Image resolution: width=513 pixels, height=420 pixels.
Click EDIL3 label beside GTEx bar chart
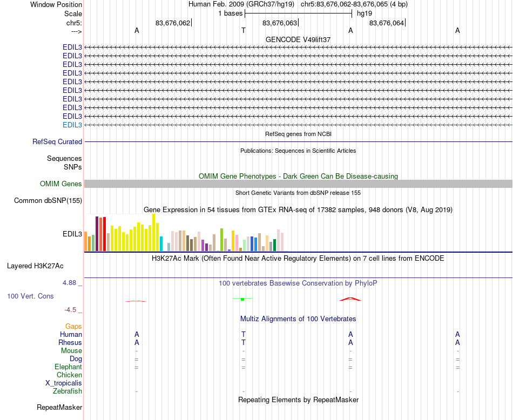point(72,234)
